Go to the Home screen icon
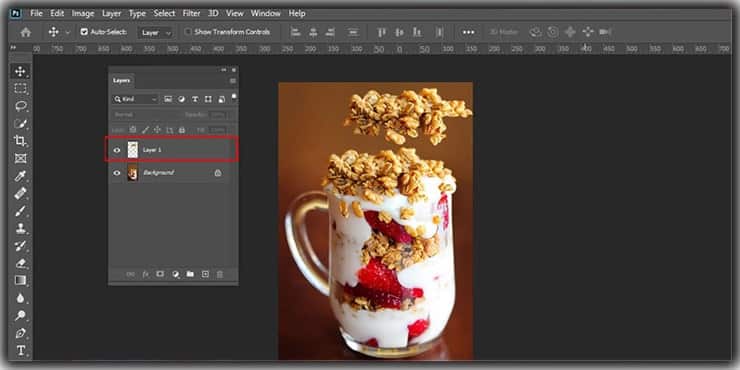Screen dimensions: 740x370 click(x=26, y=32)
